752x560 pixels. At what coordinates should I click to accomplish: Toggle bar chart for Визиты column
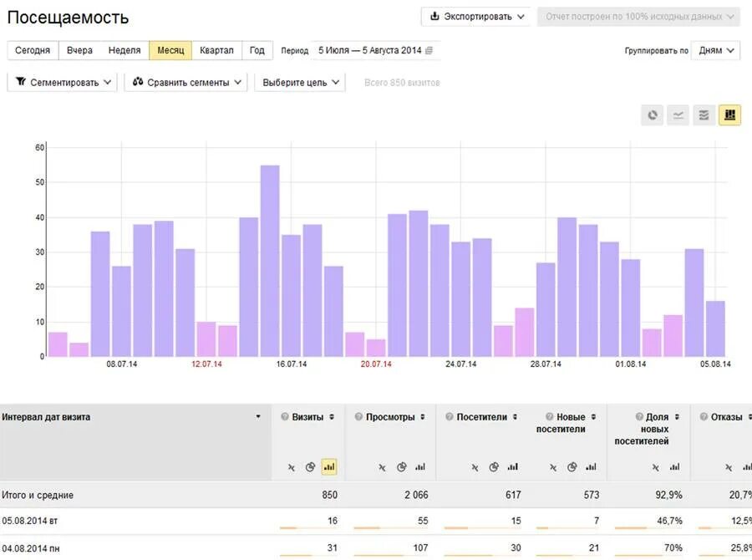[x=329, y=467]
